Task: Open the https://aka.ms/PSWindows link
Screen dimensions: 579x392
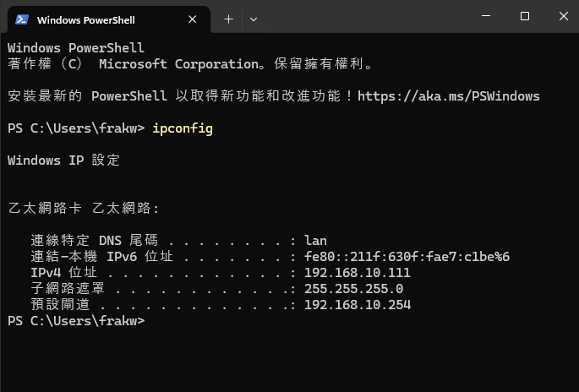Action: point(448,95)
